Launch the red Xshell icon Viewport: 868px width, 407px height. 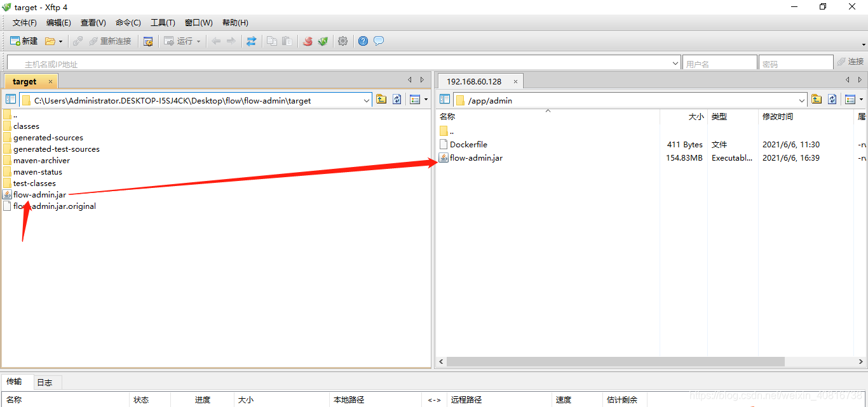(308, 41)
